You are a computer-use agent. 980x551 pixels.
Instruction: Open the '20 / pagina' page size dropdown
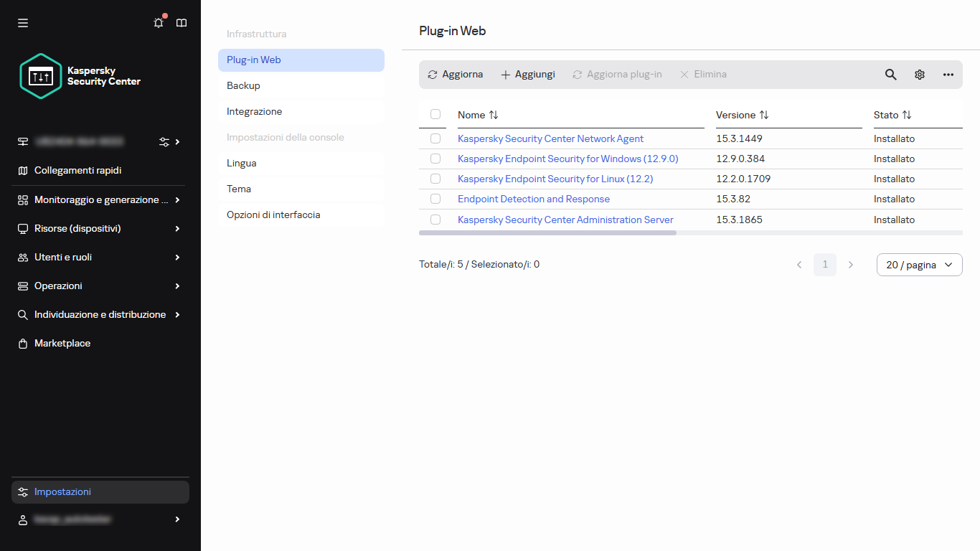[919, 265]
